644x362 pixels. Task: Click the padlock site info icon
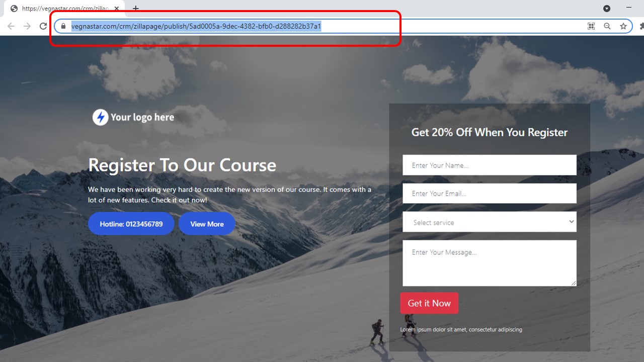click(63, 26)
